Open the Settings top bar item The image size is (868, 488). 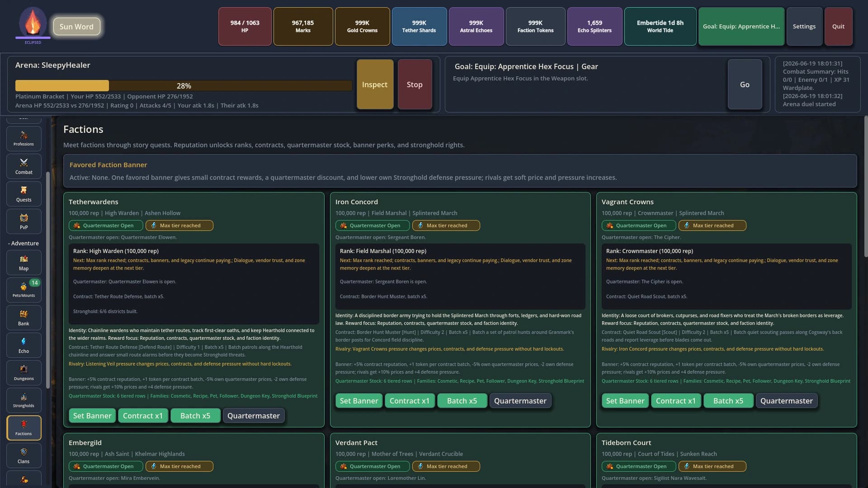coord(804,26)
